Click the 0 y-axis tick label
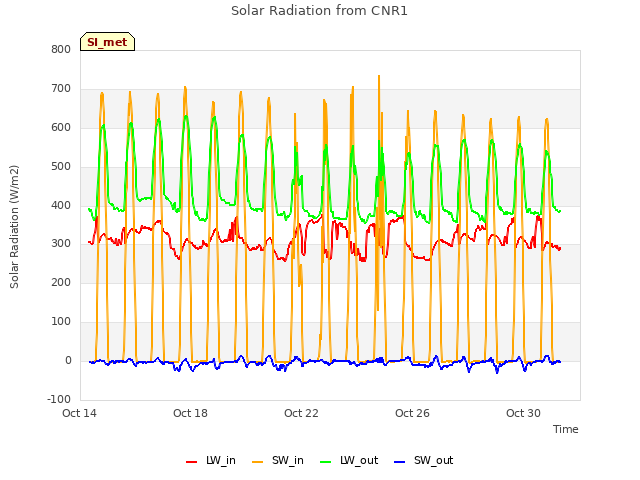The image size is (640, 480). click(68, 360)
